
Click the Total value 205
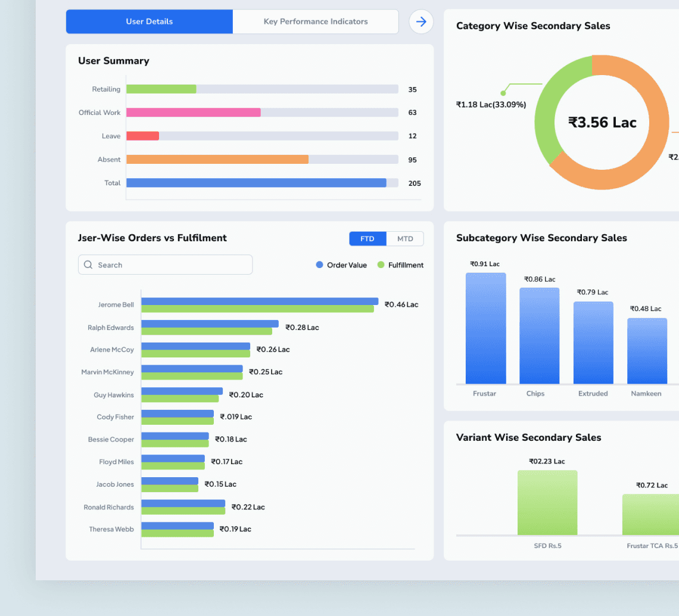click(x=415, y=183)
